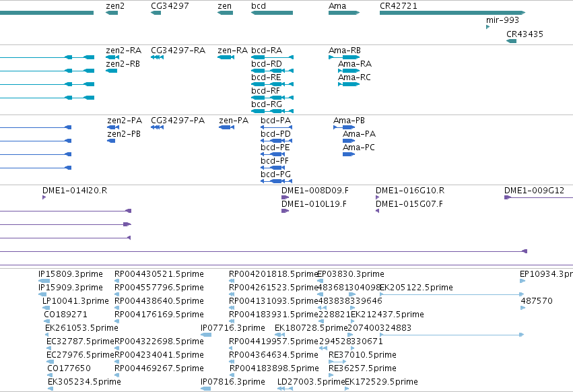Select the CO189271 EST feature

click(46, 321)
